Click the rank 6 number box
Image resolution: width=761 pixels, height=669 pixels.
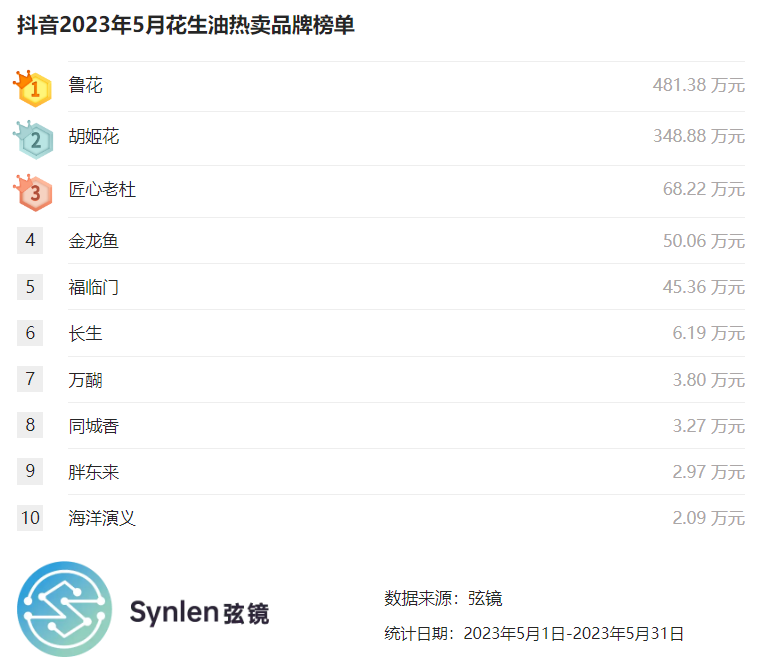coord(30,333)
